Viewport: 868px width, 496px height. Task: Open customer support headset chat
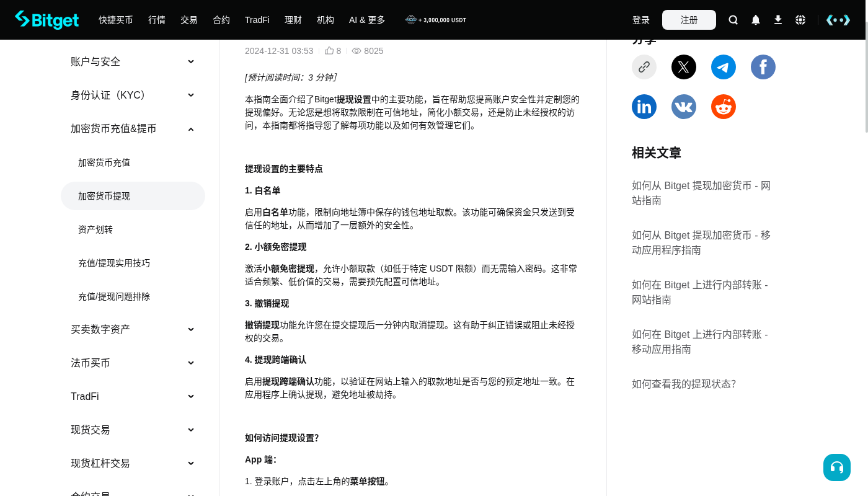click(x=837, y=467)
